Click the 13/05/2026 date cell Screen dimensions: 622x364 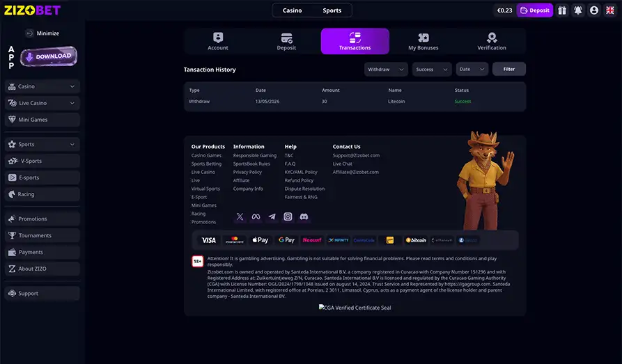pyautogui.click(x=267, y=102)
